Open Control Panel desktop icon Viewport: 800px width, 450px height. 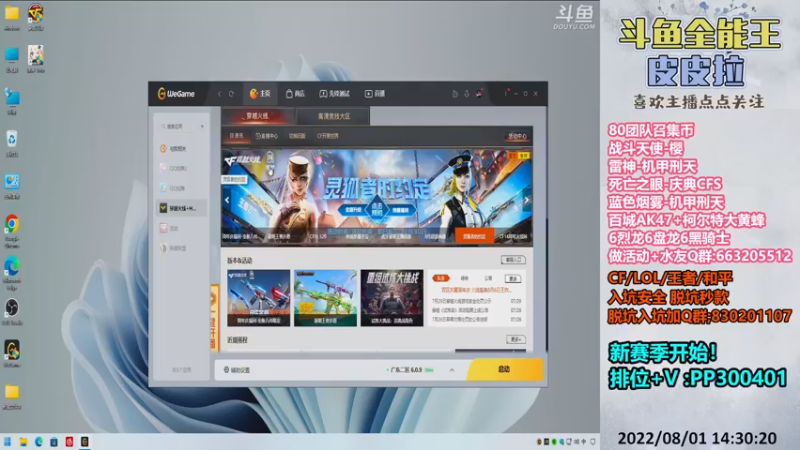(x=12, y=186)
